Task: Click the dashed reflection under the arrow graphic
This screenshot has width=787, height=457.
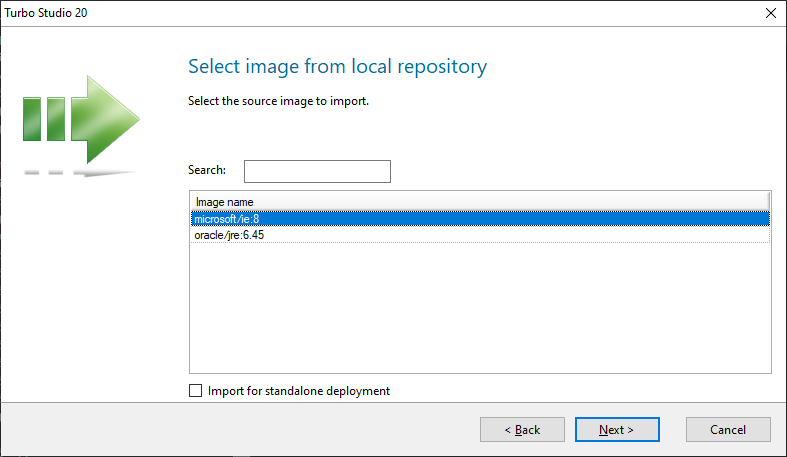Action: [x=78, y=174]
